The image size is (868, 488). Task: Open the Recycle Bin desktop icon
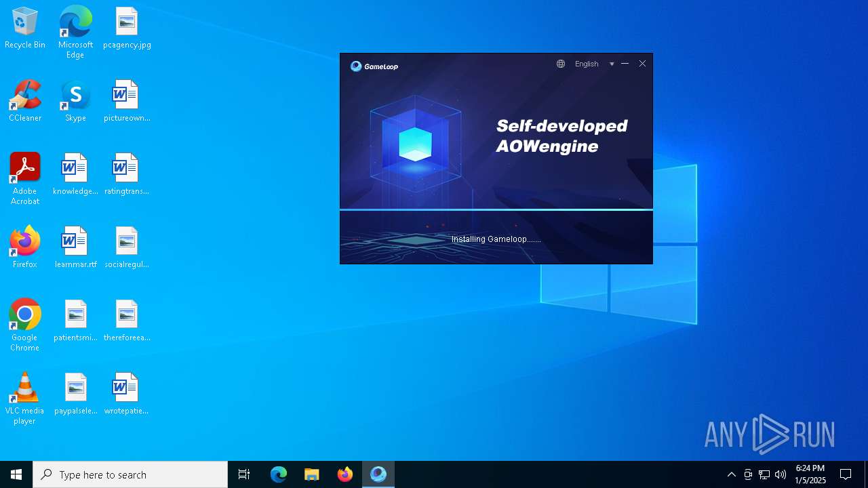coord(25,28)
